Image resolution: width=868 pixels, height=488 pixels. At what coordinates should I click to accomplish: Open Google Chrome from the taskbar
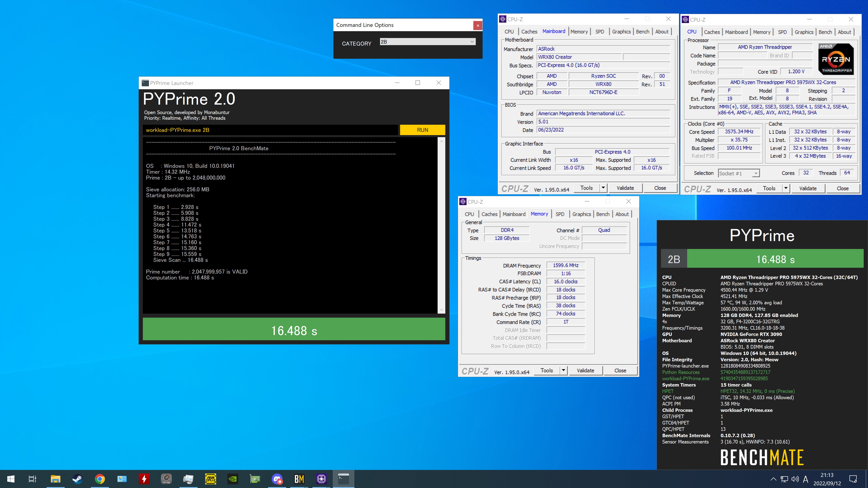(100, 479)
